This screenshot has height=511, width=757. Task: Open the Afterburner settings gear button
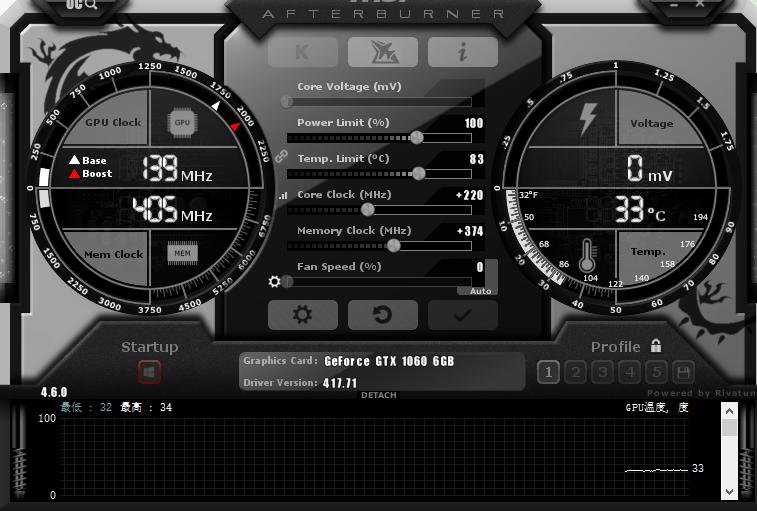click(302, 315)
